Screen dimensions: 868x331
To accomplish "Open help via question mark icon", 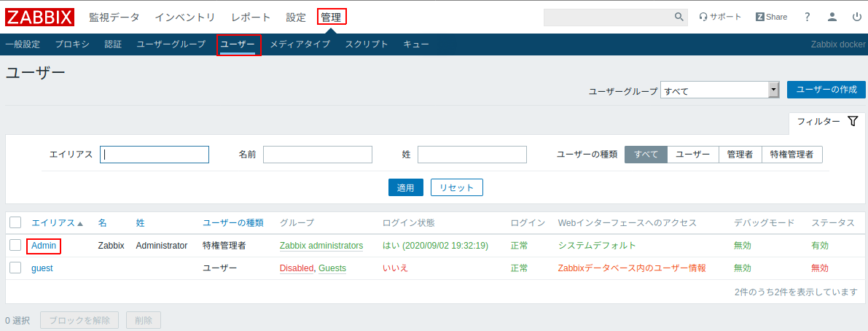I will tap(807, 17).
